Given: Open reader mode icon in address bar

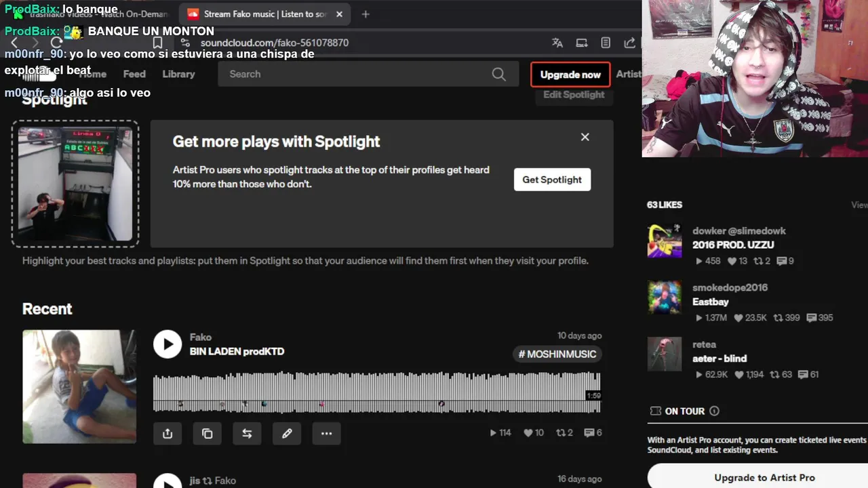Looking at the screenshot, I should click(606, 43).
